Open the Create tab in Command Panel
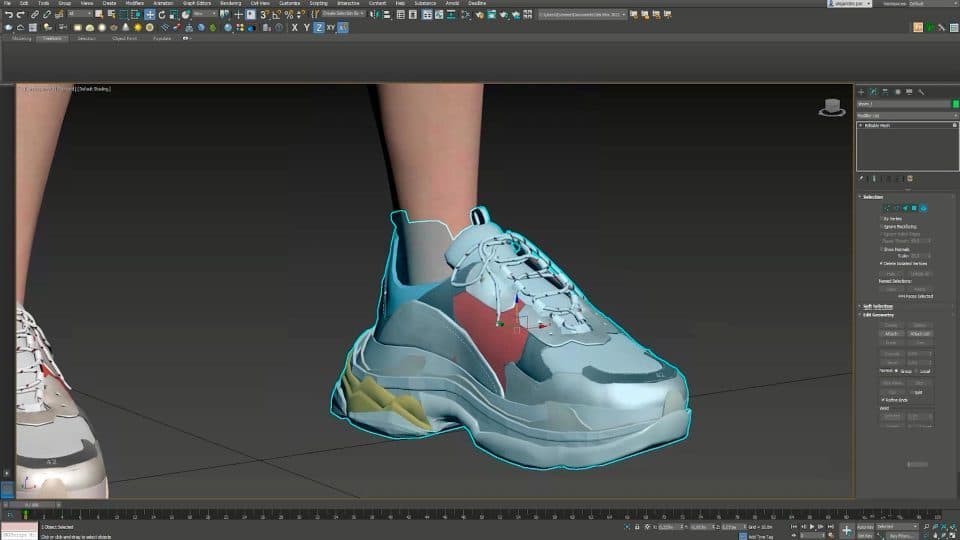This screenshot has height=540, width=960. point(861,92)
